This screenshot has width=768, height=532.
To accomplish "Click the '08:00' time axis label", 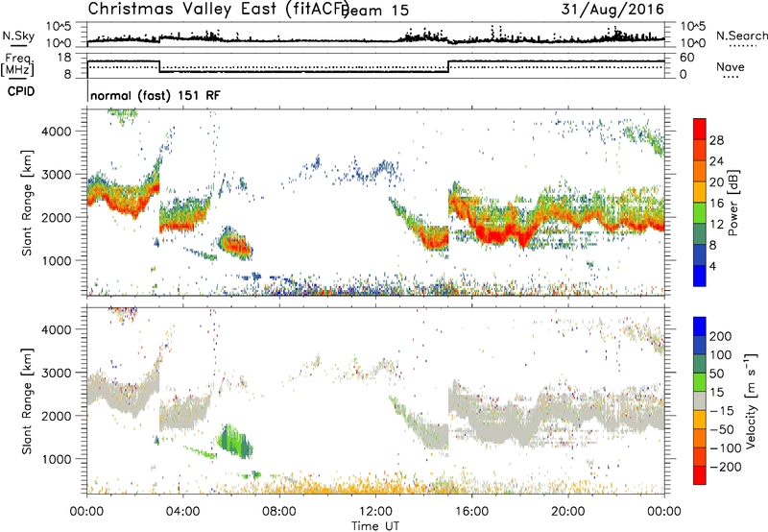I will [279, 512].
